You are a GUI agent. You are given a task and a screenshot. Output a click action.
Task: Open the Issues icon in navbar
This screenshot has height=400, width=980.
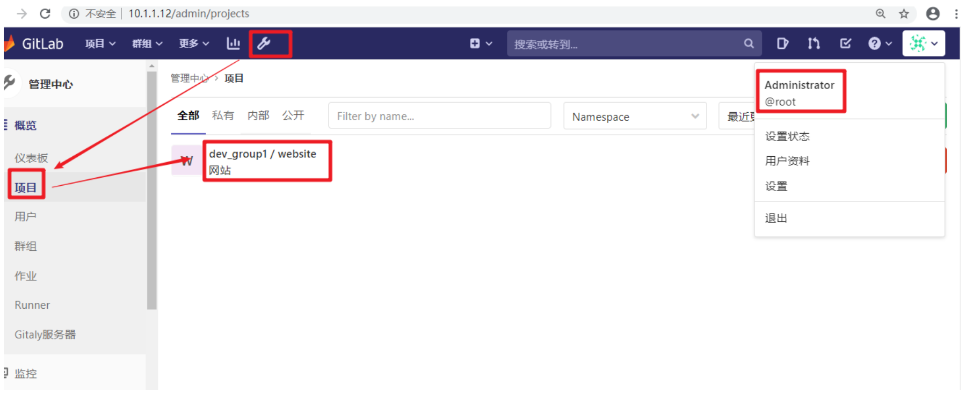pyautogui.click(x=782, y=43)
